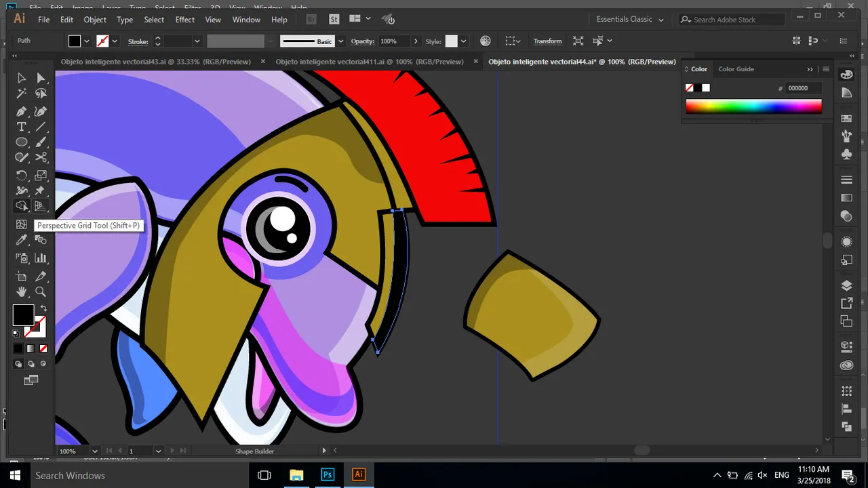868x488 pixels.
Task: Enable Draw Normal mode
Action: point(19,364)
